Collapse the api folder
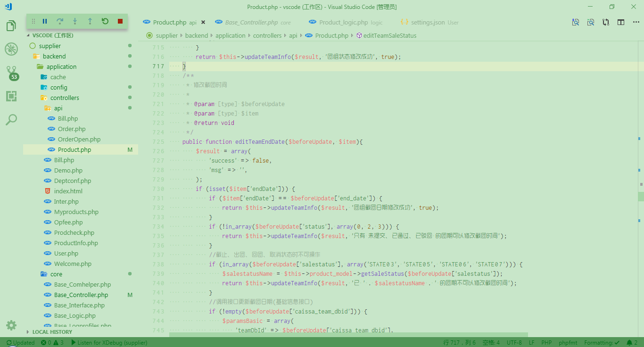The image size is (644, 347). [x=58, y=108]
